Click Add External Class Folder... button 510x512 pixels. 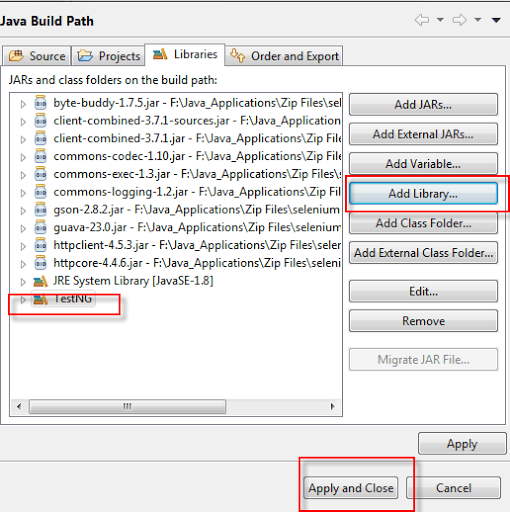tap(423, 253)
